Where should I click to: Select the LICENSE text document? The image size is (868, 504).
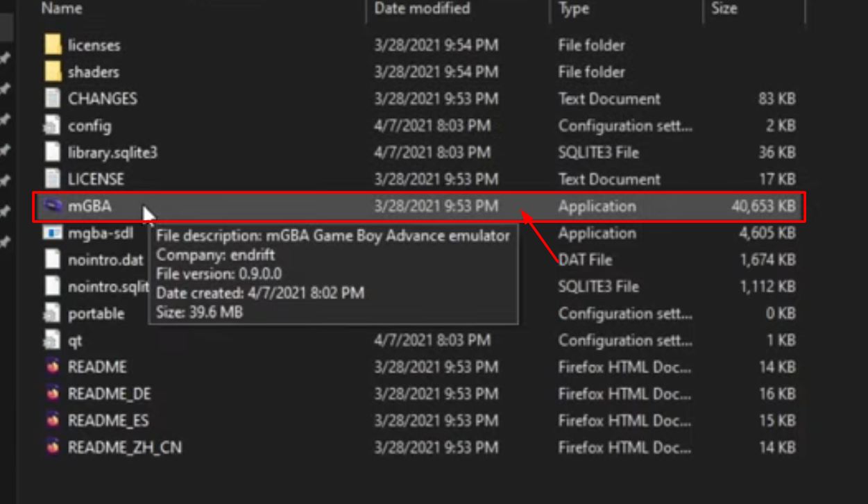(x=96, y=179)
